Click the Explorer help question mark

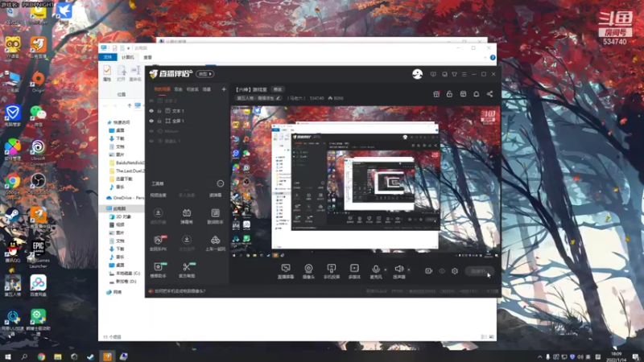493,57
